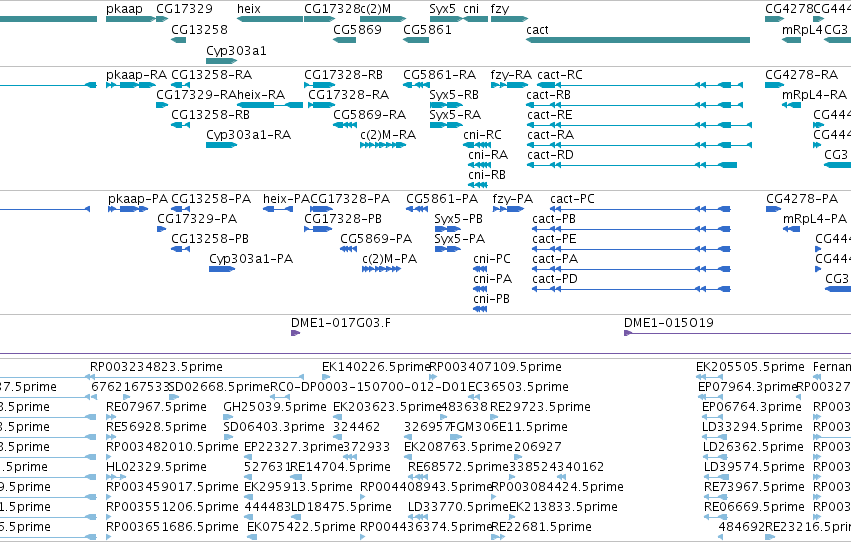Click the c(2)M-PA protein label

tap(390, 259)
